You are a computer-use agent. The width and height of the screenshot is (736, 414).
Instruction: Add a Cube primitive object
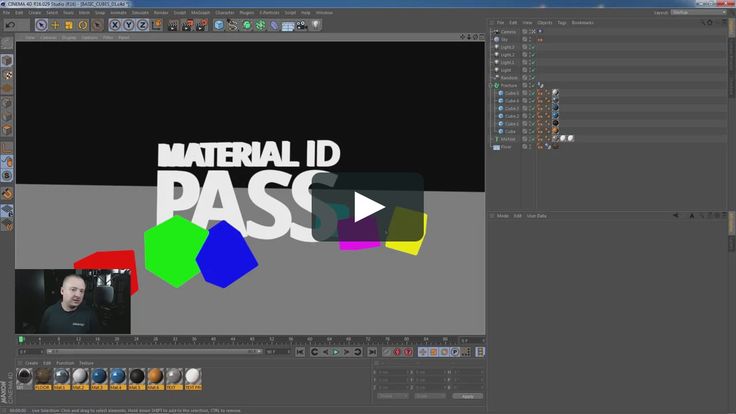point(219,25)
